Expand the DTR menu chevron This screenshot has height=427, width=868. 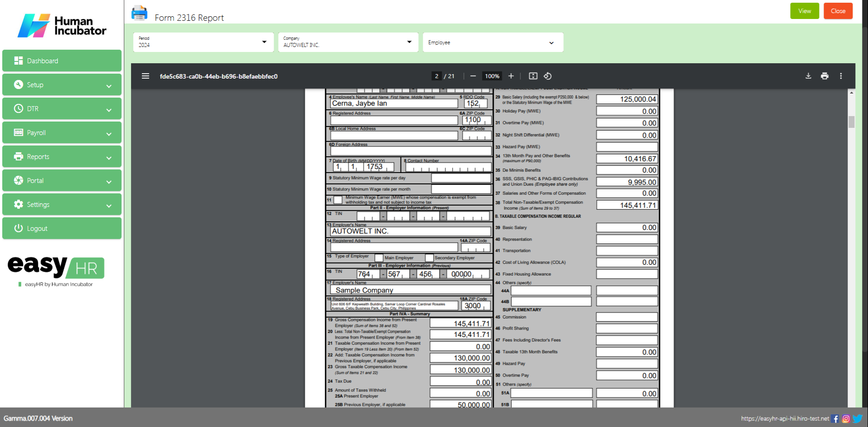point(109,110)
